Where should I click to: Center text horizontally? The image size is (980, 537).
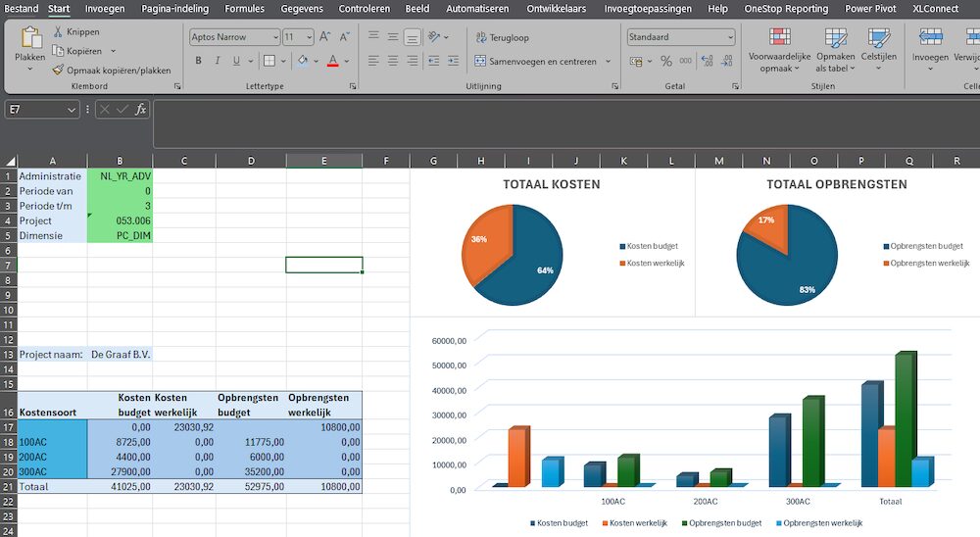pos(393,61)
